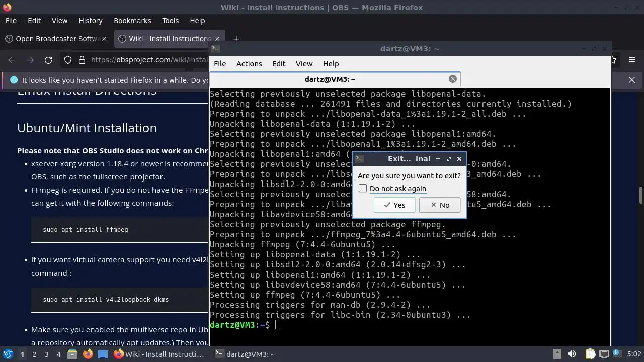
Task: Reload the current page
Action: click(x=48, y=60)
